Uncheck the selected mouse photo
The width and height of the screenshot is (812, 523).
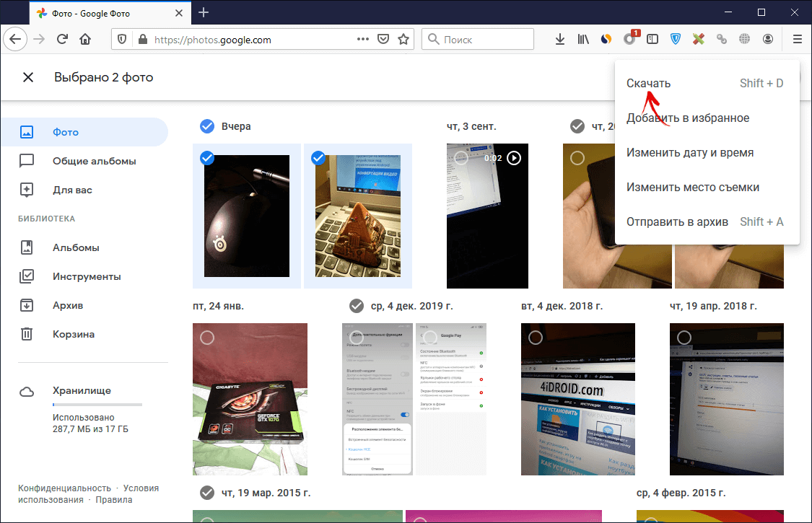point(207,157)
